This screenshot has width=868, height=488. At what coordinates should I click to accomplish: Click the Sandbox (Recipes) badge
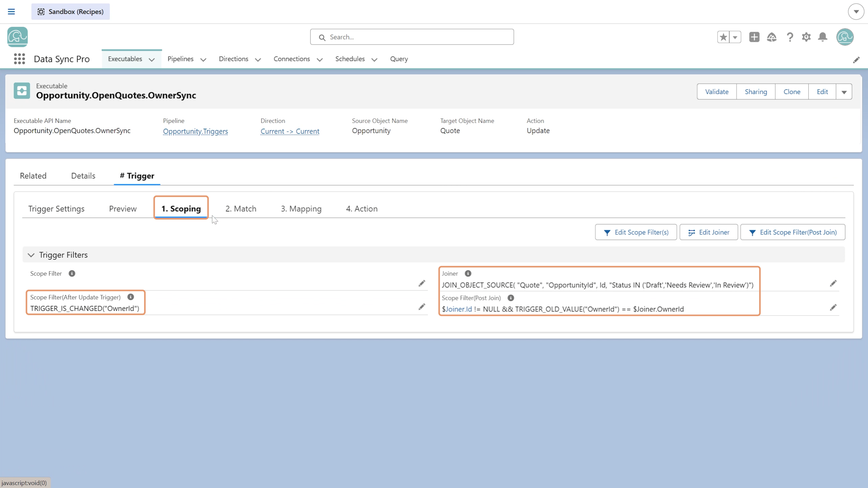click(71, 12)
